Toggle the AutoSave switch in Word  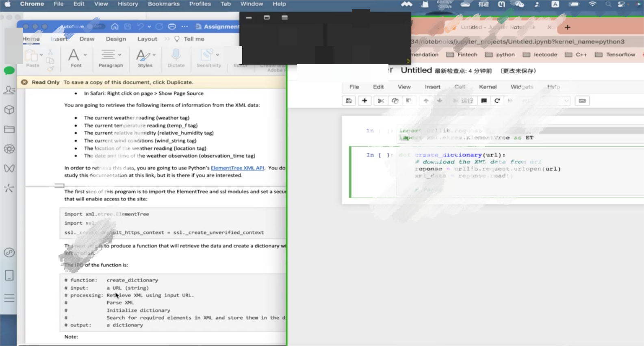click(x=97, y=27)
